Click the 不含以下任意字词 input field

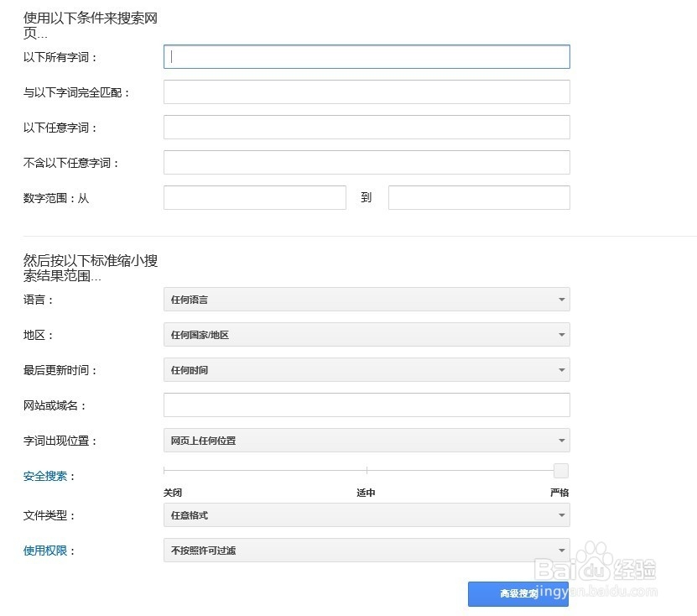366,162
